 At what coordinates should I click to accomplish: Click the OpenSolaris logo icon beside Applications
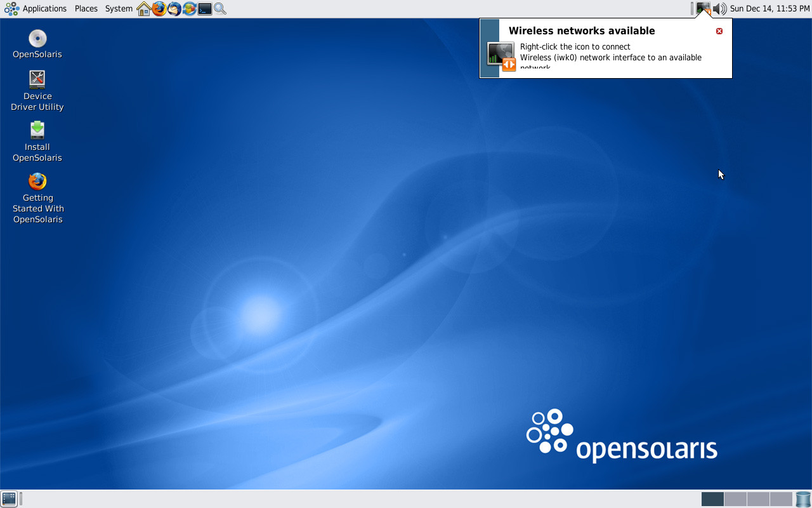(11, 9)
